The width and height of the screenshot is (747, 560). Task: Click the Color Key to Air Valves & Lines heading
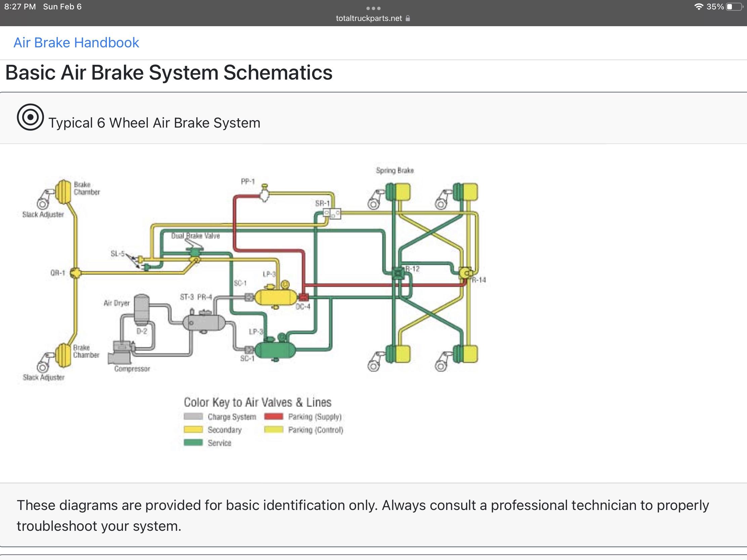tap(258, 402)
